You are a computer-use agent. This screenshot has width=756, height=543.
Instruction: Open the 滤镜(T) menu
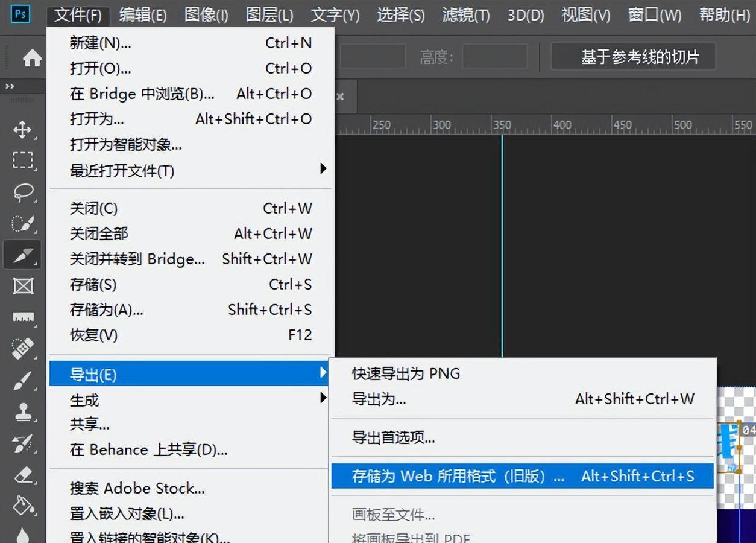[466, 14]
